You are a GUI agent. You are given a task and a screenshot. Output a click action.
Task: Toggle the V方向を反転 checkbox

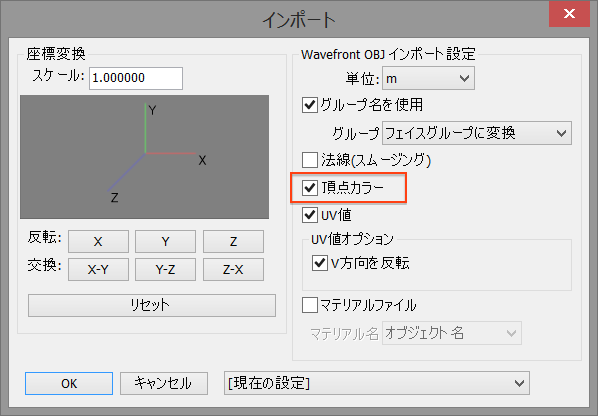[320, 263]
